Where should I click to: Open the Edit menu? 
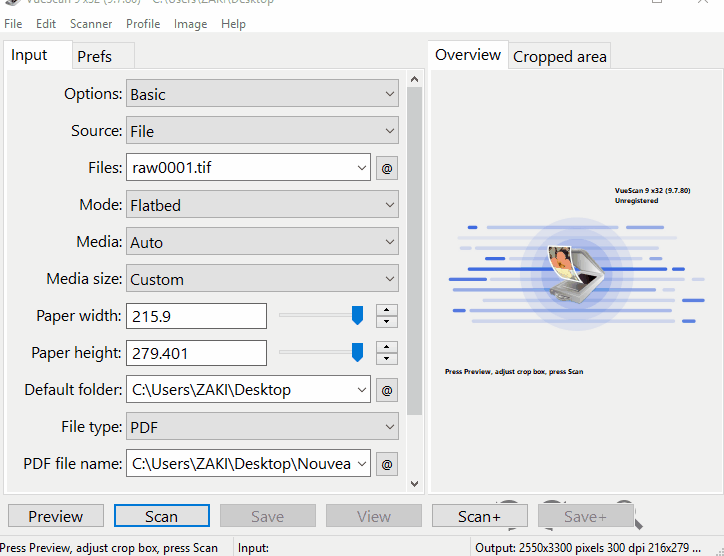coord(46,24)
